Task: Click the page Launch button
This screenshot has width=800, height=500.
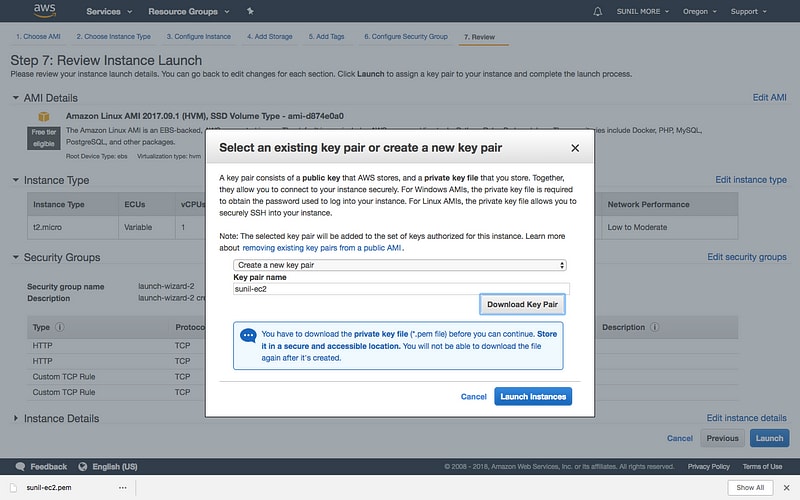Action: [x=769, y=438]
